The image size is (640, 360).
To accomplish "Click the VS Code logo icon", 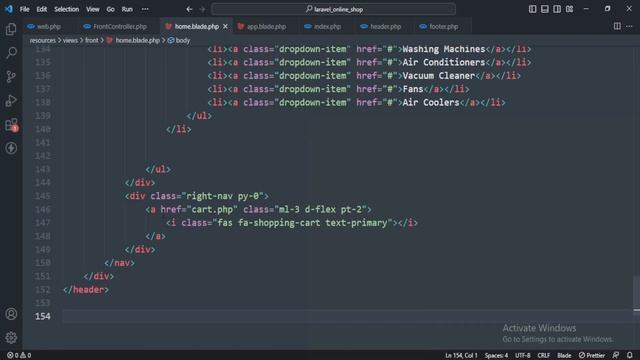I will 9,9.
